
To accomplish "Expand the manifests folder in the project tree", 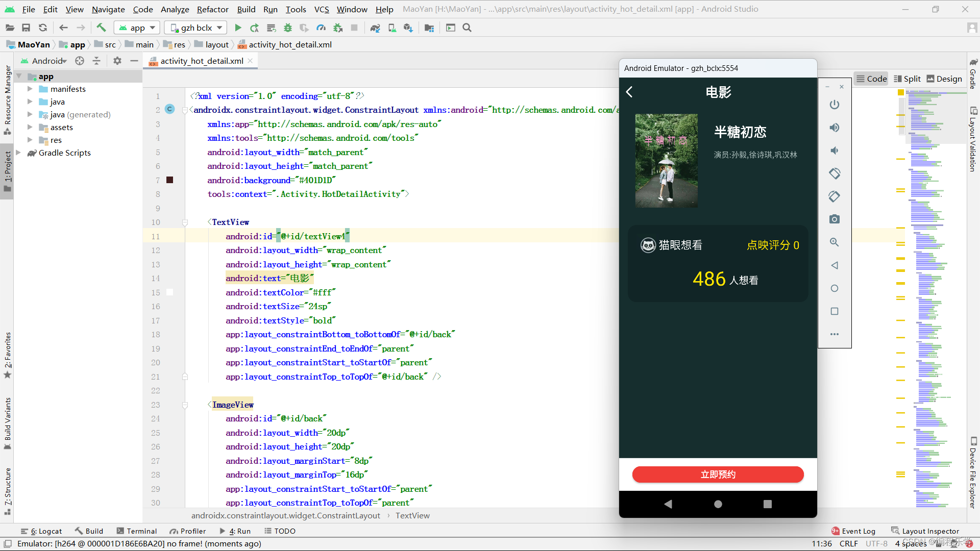I will (30, 89).
